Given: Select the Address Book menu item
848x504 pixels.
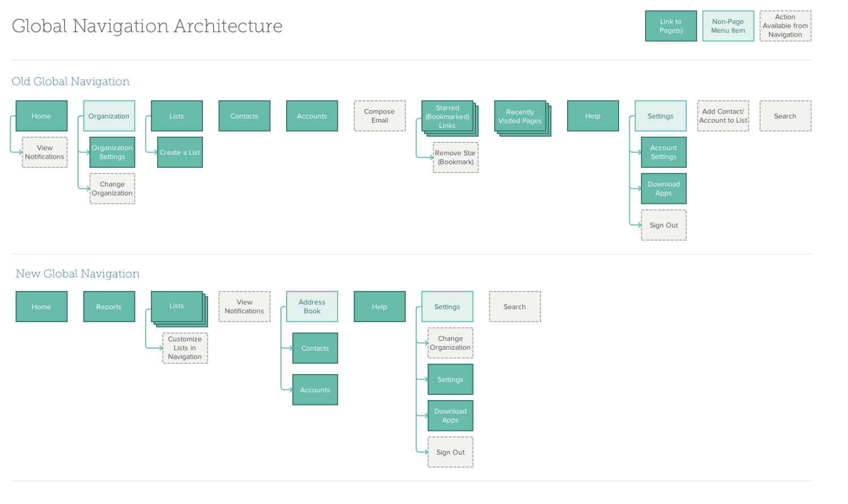Looking at the screenshot, I should coord(312,307).
